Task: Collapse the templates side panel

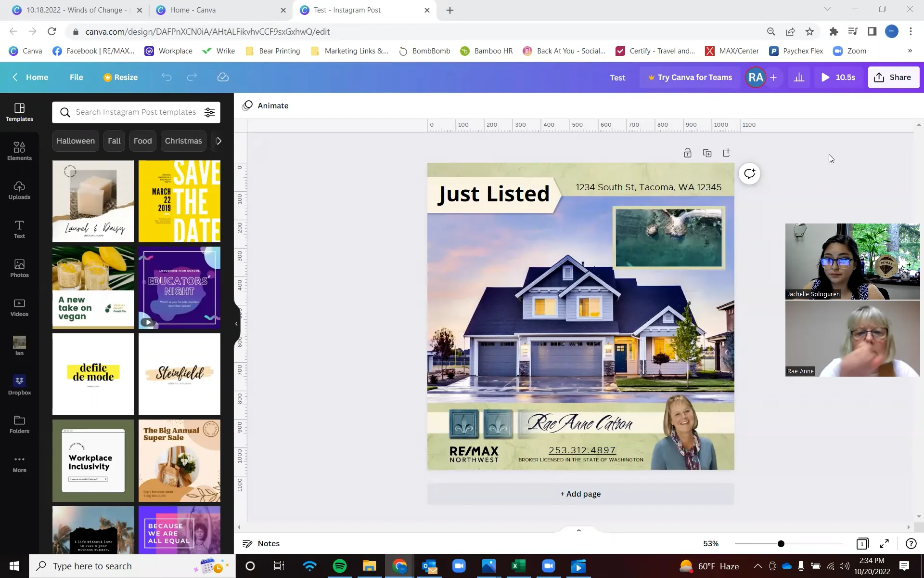Action: [x=236, y=323]
